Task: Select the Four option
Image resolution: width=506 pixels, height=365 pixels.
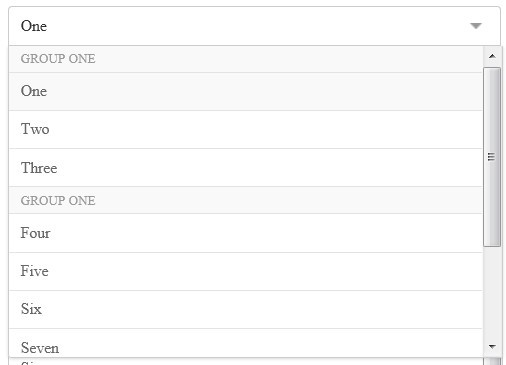Action: click(246, 233)
